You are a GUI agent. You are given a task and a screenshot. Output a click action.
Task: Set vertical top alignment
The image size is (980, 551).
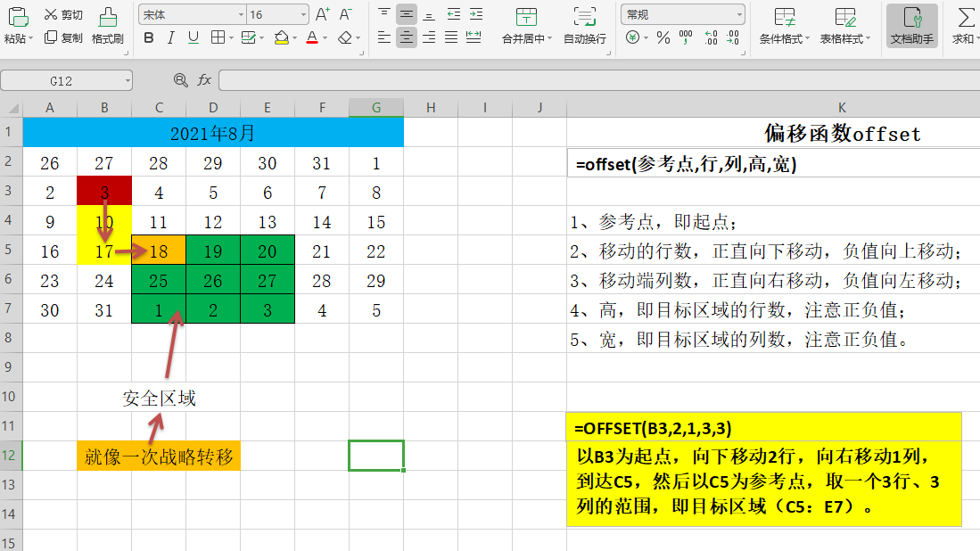pos(383,14)
